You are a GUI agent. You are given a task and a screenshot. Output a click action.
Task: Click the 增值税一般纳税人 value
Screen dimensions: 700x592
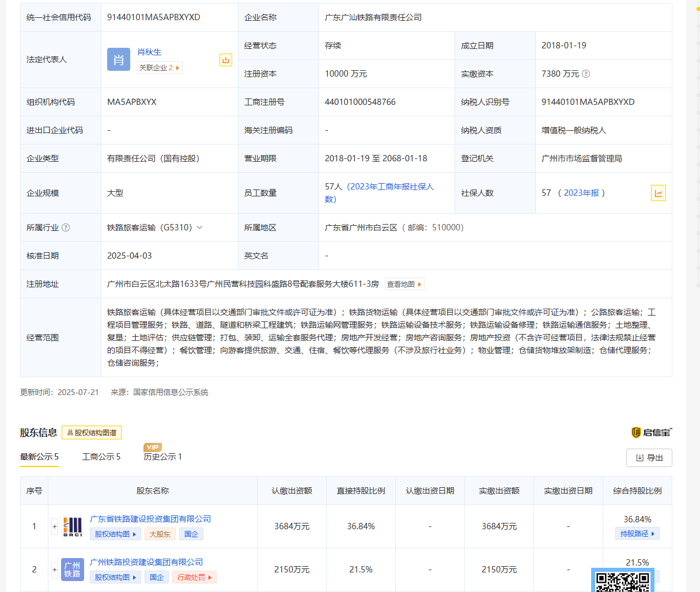coord(574,130)
